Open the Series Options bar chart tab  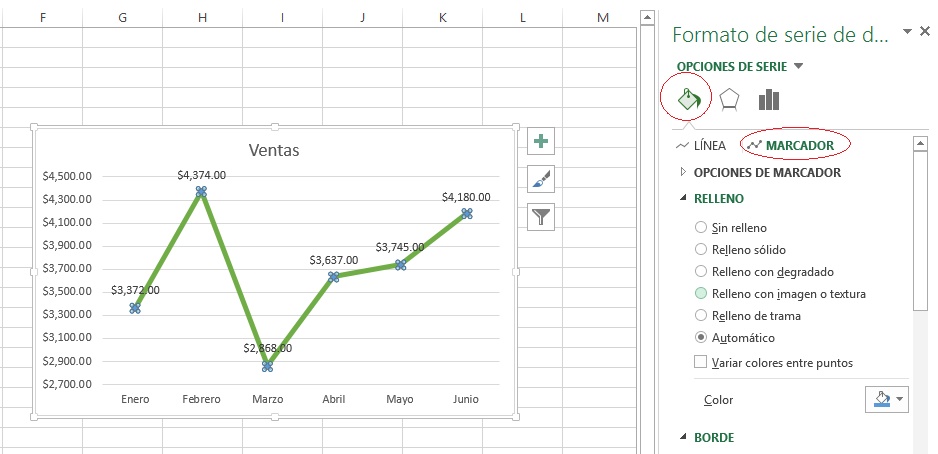[x=768, y=99]
